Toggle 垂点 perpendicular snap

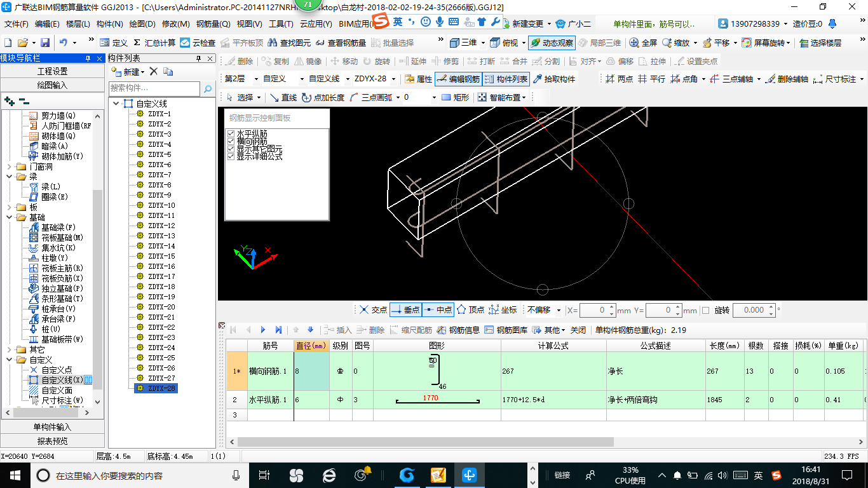click(x=405, y=310)
